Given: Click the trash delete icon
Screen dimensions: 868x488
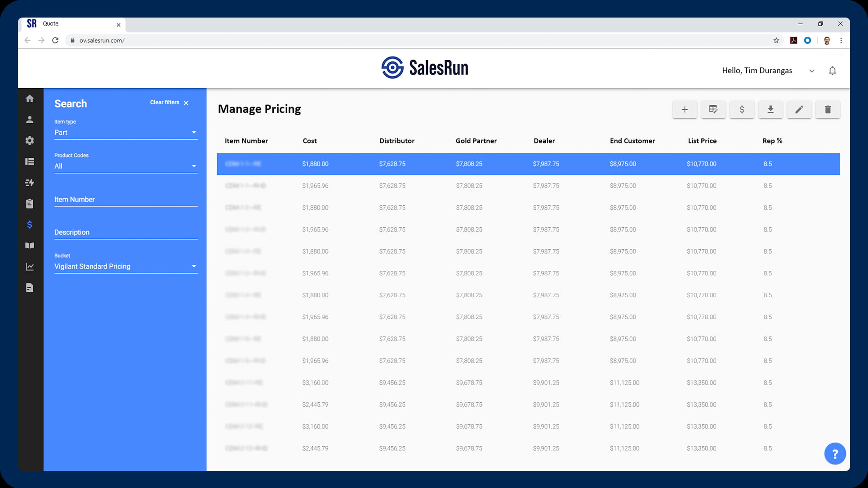Looking at the screenshot, I should (828, 109).
